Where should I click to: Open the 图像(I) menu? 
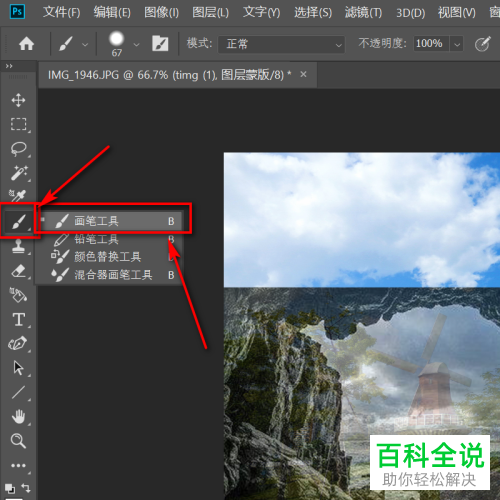[x=161, y=12]
